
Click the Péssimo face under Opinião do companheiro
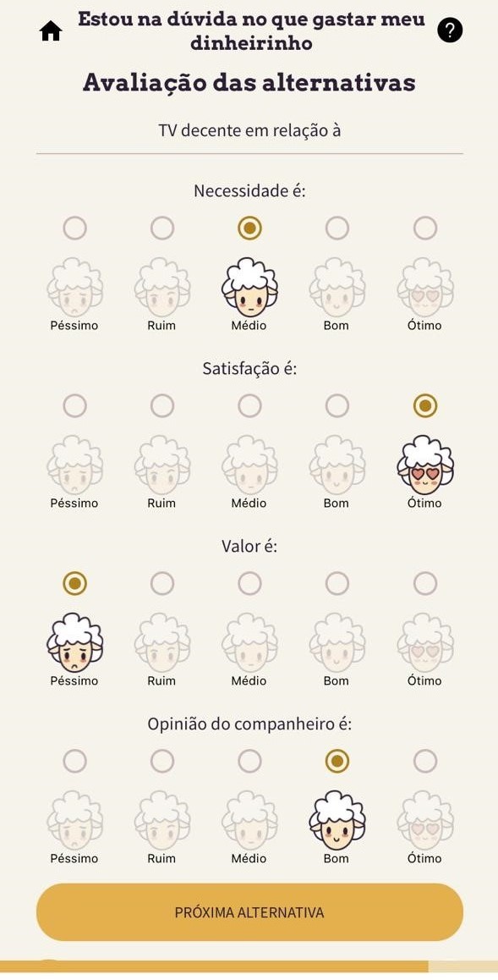(75, 819)
